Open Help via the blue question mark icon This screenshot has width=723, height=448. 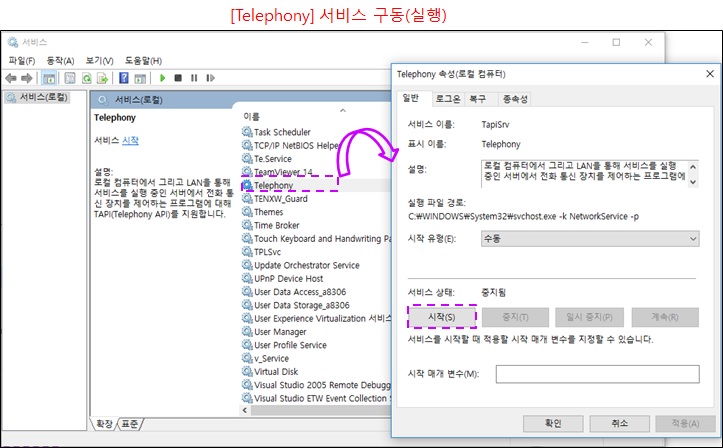point(123,78)
